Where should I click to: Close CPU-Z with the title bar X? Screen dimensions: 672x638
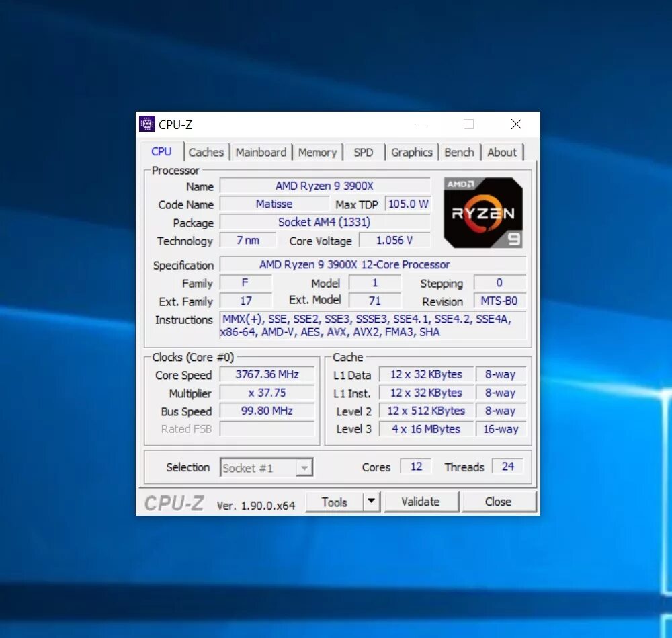click(x=516, y=124)
